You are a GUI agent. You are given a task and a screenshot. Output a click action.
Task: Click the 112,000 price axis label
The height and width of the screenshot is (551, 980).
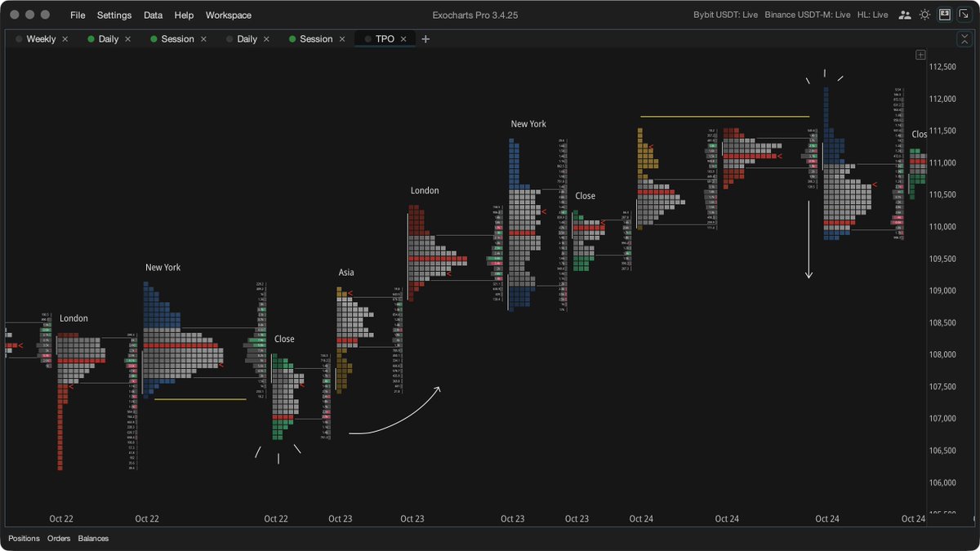pos(943,99)
